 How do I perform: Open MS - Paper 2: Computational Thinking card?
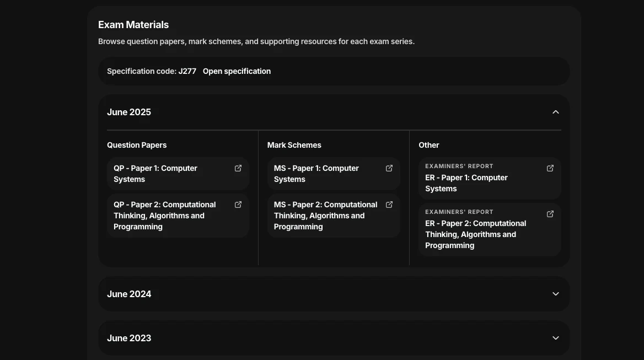click(x=334, y=216)
